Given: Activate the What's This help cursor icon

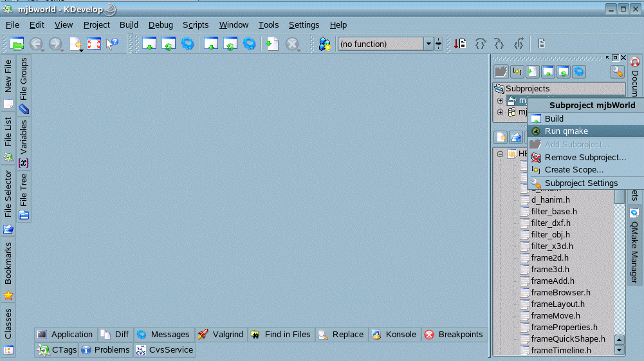Looking at the screenshot, I should point(113,44).
